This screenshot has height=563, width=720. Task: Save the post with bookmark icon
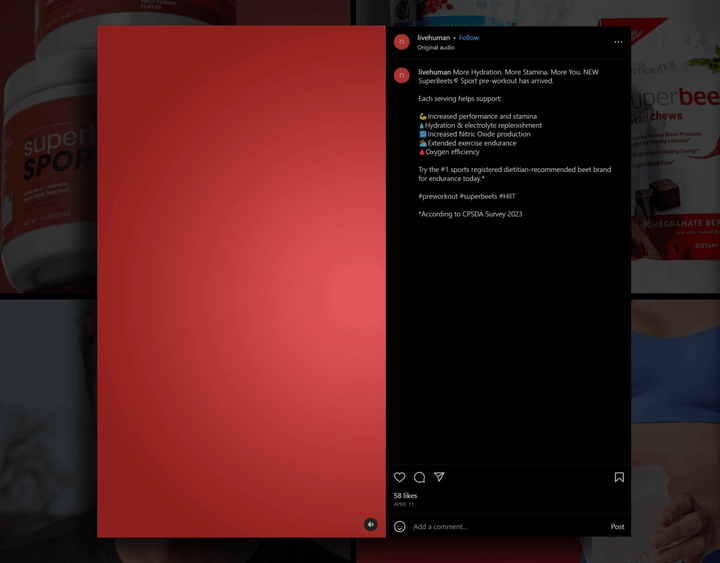619,477
